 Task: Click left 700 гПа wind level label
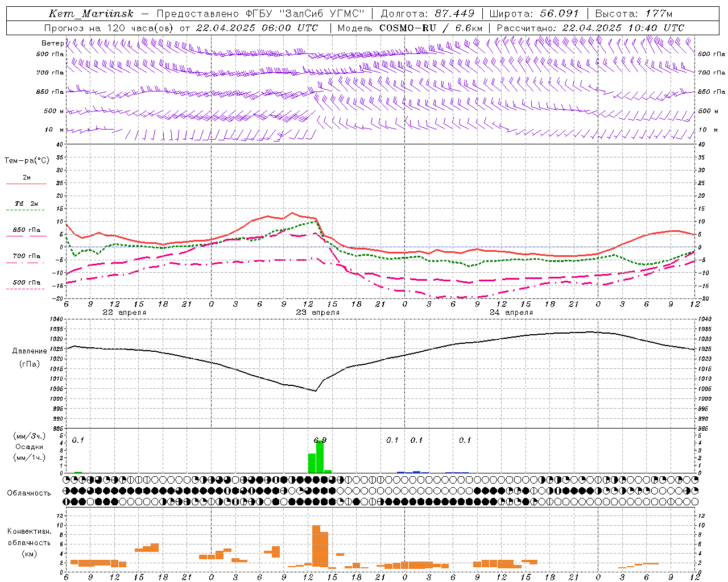[50, 73]
